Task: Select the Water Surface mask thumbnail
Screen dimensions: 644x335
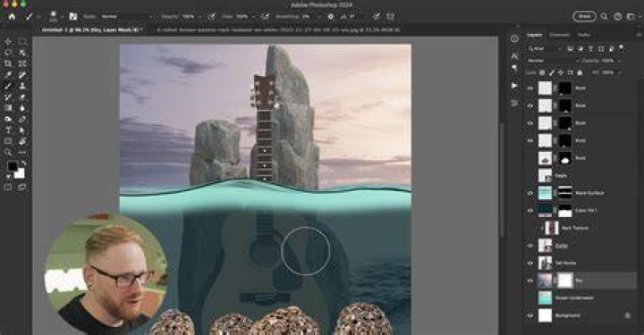Action: pyautogui.click(x=565, y=193)
